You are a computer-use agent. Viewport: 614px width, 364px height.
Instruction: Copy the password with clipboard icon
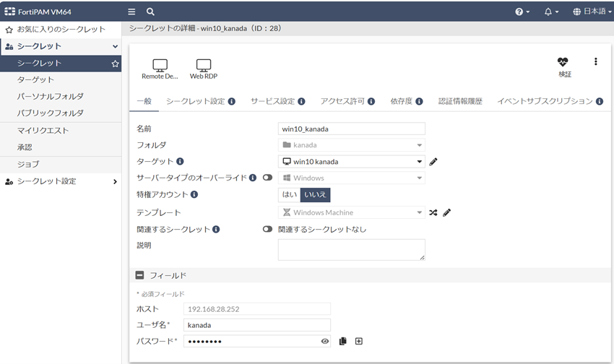(343, 341)
